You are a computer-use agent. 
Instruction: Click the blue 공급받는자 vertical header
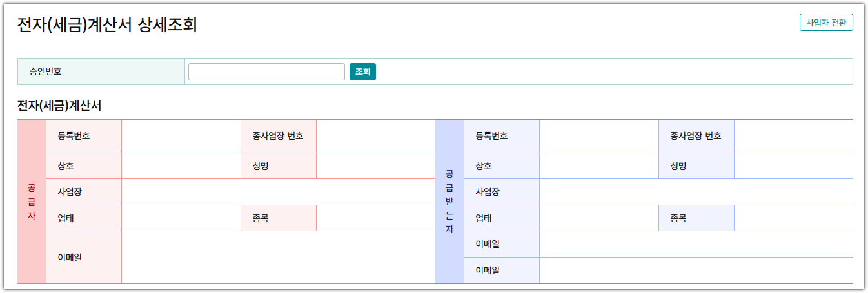(x=449, y=202)
